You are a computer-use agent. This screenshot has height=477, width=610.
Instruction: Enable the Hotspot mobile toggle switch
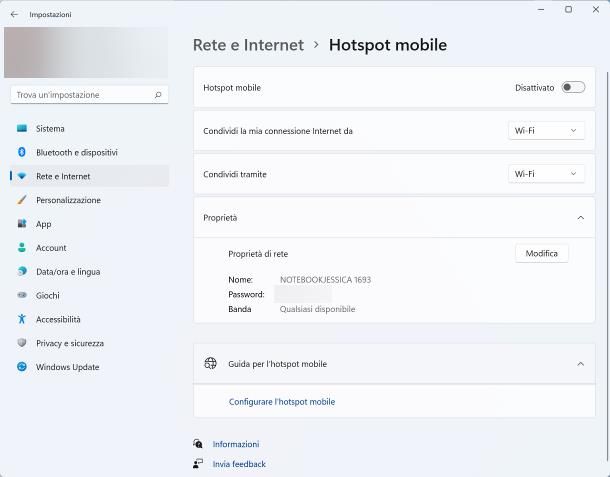coord(573,88)
